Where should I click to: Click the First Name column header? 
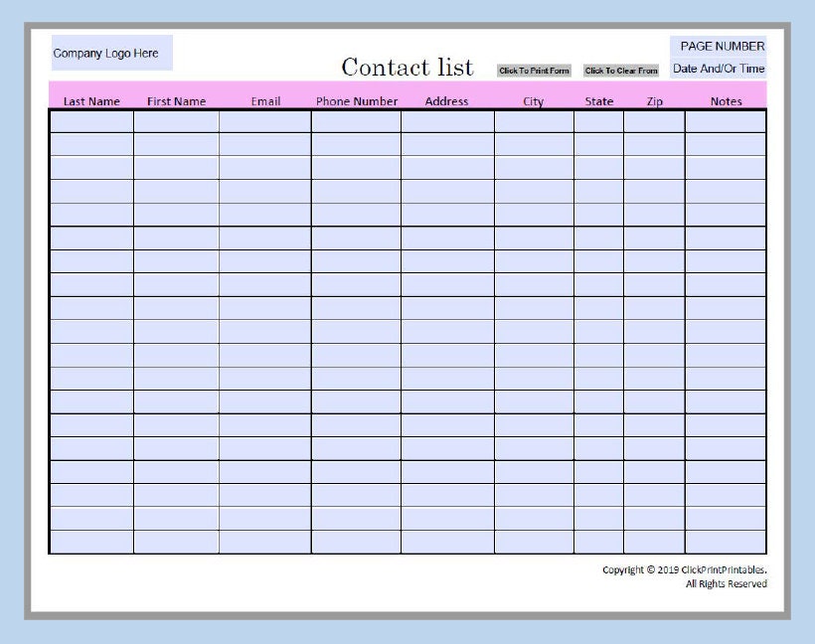[x=176, y=101]
